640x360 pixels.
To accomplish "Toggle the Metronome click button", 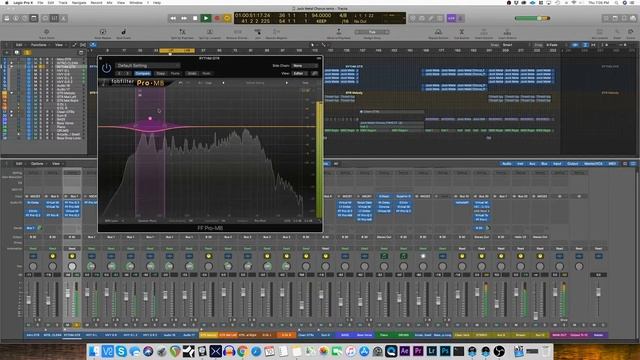I will (460, 18).
